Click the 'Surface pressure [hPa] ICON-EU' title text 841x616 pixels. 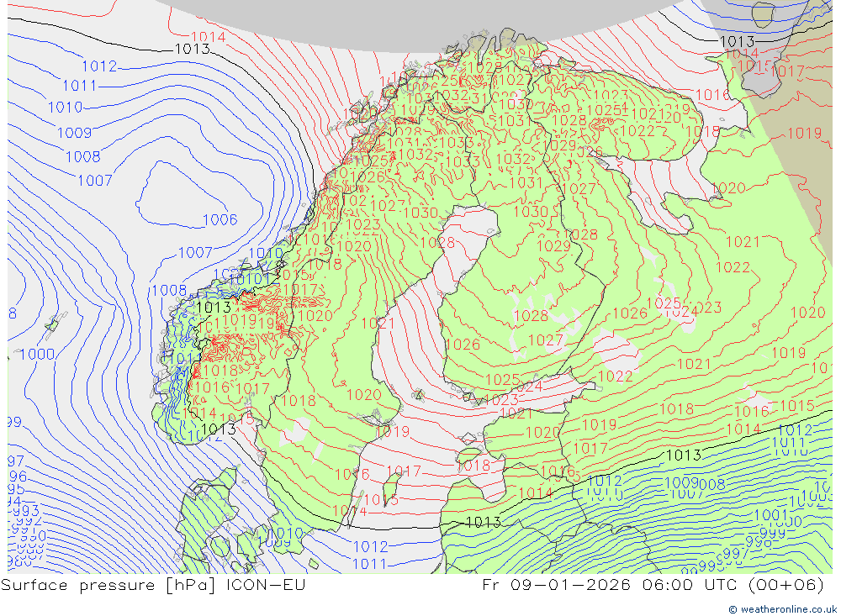(153, 585)
